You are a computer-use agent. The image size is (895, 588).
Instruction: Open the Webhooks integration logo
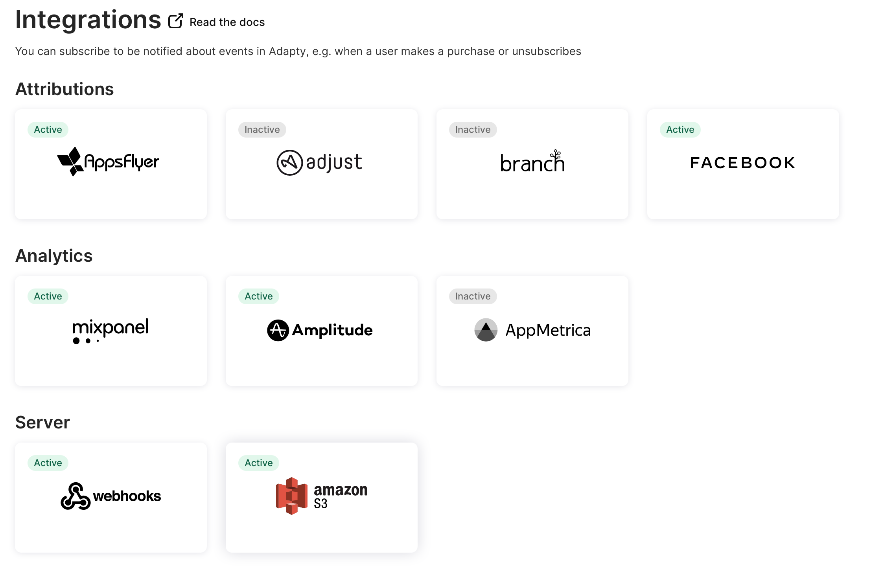[111, 496]
